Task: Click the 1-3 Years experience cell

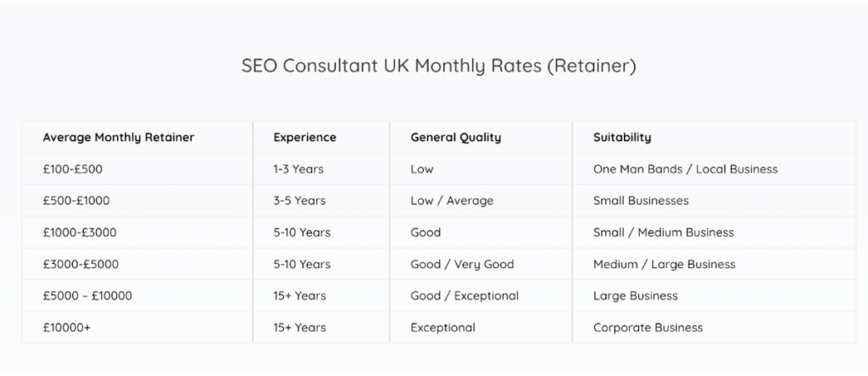Action: (298, 169)
